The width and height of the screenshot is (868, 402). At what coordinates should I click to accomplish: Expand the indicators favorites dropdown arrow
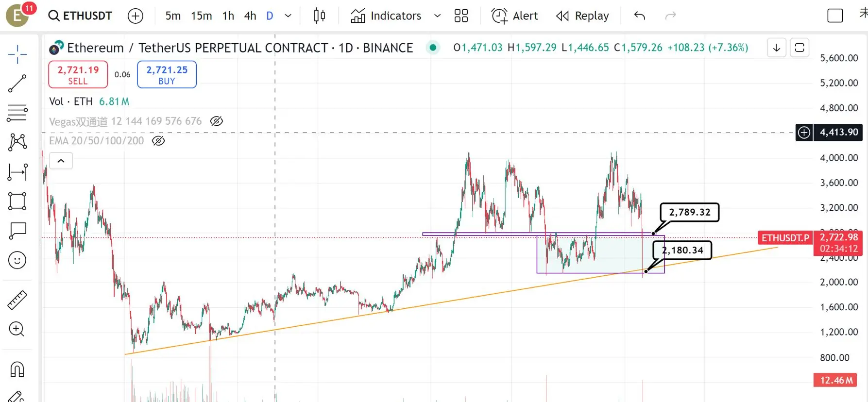437,16
